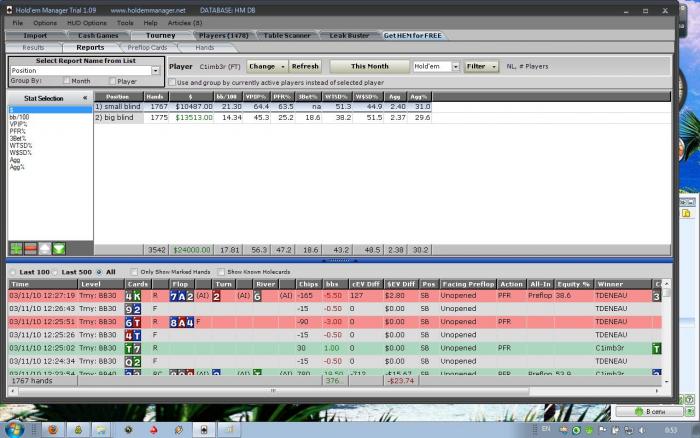Click the Hold'em Manager title bar icon
This screenshot has height=438, width=700.
(x=9, y=10)
